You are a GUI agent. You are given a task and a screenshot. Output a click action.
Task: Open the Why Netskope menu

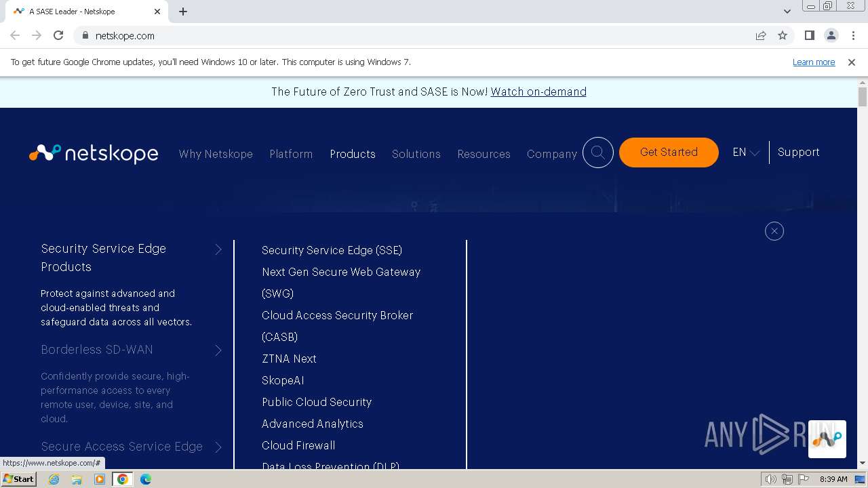pyautogui.click(x=216, y=154)
